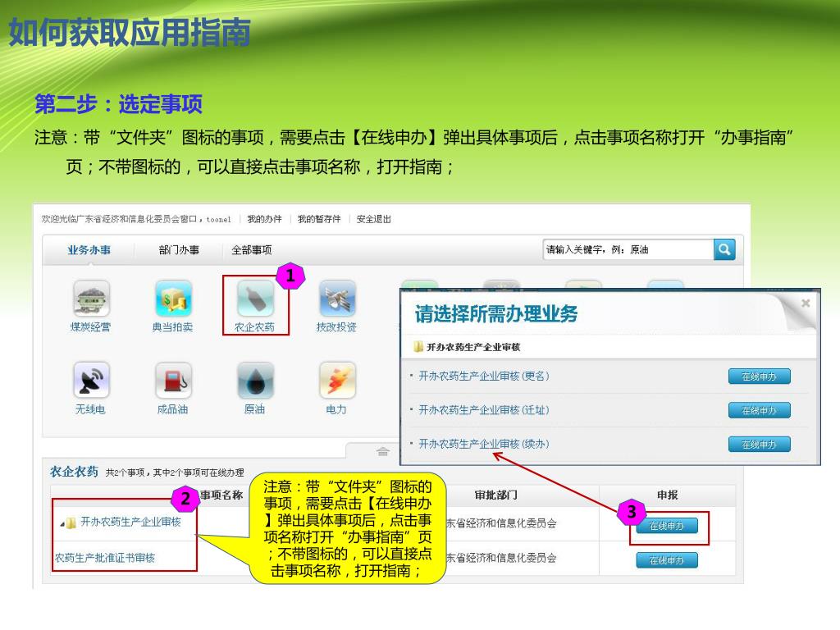Click folder icon beside 开办农药生产企业审核 row
This screenshot has height=630, width=840.
click(x=71, y=523)
